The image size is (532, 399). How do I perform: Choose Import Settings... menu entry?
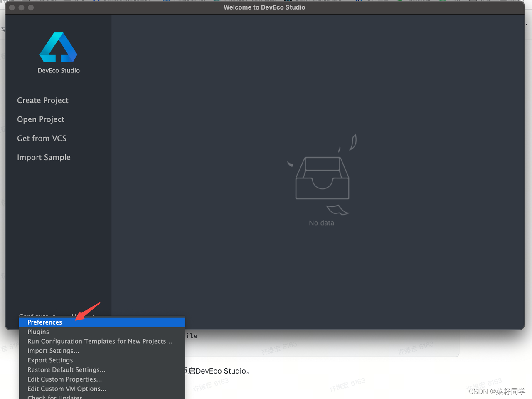pyautogui.click(x=102, y=351)
